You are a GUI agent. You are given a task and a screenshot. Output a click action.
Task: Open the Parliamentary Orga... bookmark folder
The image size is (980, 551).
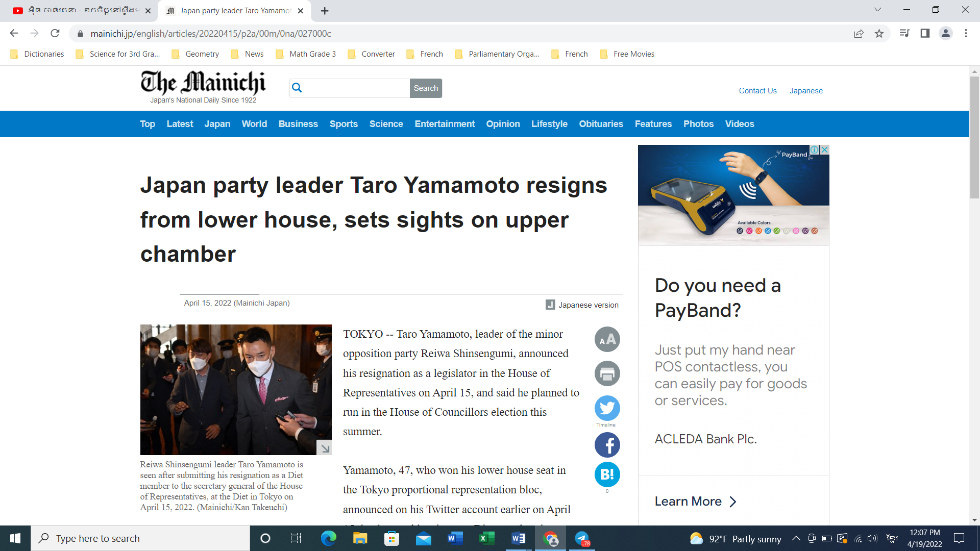pyautogui.click(x=497, y=54)
